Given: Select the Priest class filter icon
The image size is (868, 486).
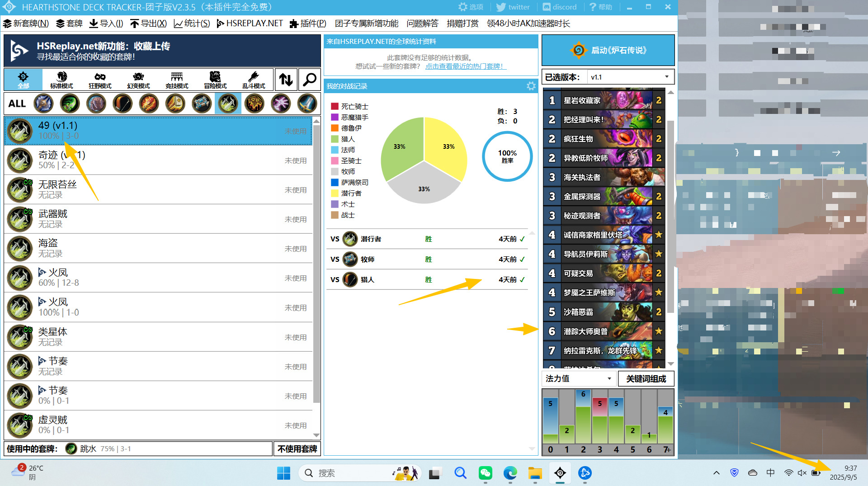Looking at the screenshot, I should pyautogui.click(x=202, y=104).
